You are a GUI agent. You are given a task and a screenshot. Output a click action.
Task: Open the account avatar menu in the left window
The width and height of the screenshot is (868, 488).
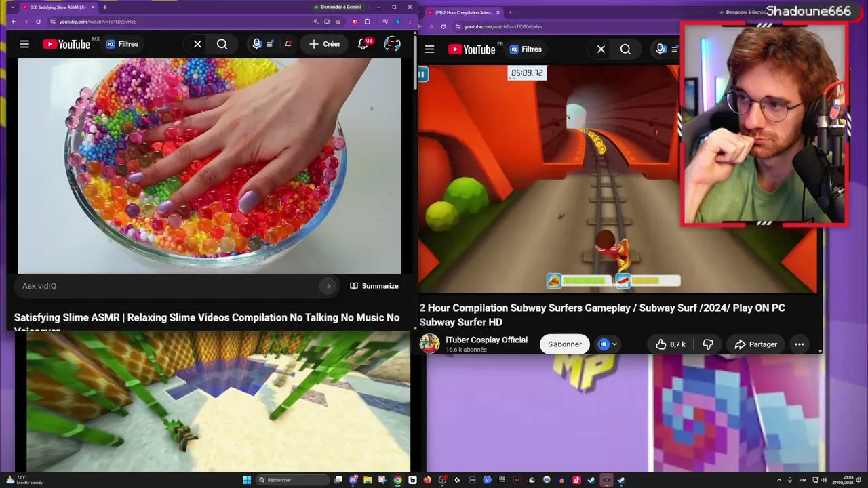point(392,44)
